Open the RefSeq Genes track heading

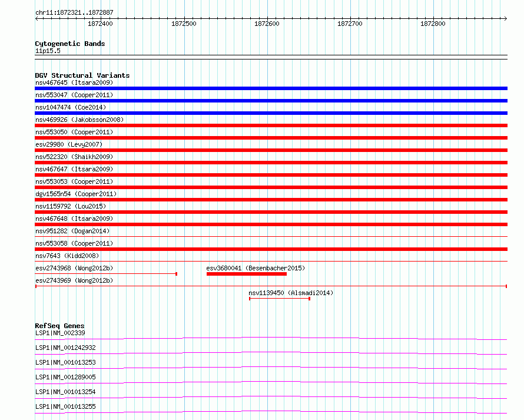tap(59, 326)
